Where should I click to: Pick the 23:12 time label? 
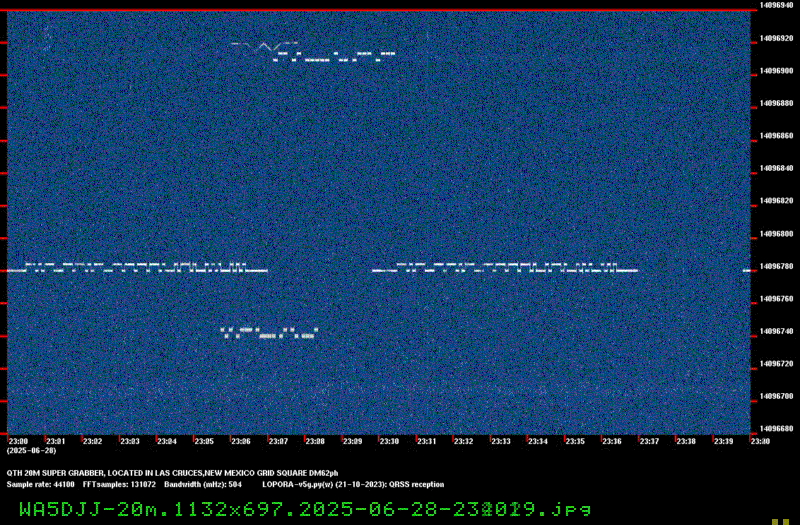click(x=464, y=441)
